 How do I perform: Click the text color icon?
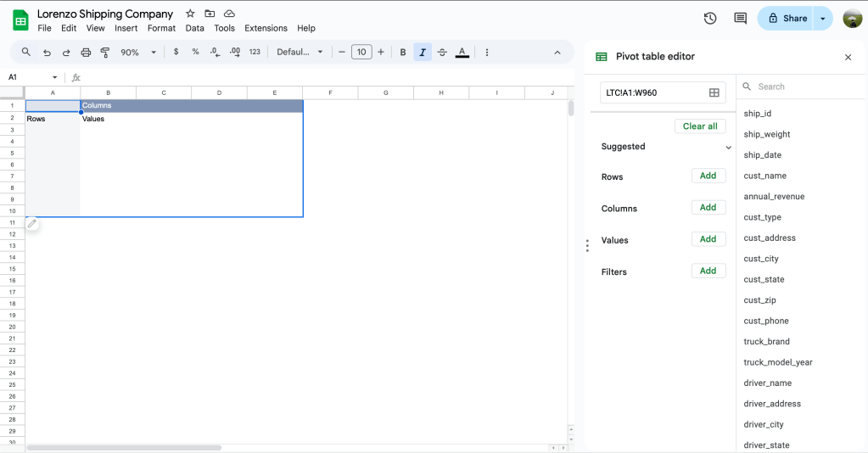click(462, 52)
